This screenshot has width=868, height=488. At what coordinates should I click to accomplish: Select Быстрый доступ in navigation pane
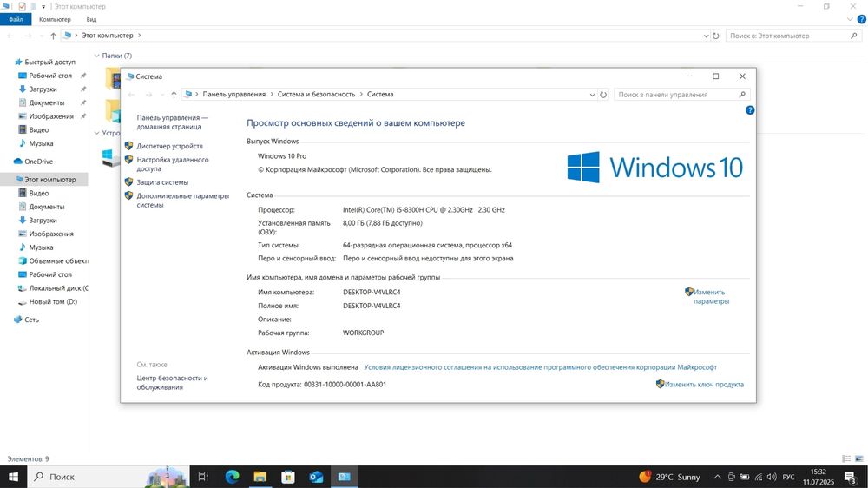pos(49,62)
